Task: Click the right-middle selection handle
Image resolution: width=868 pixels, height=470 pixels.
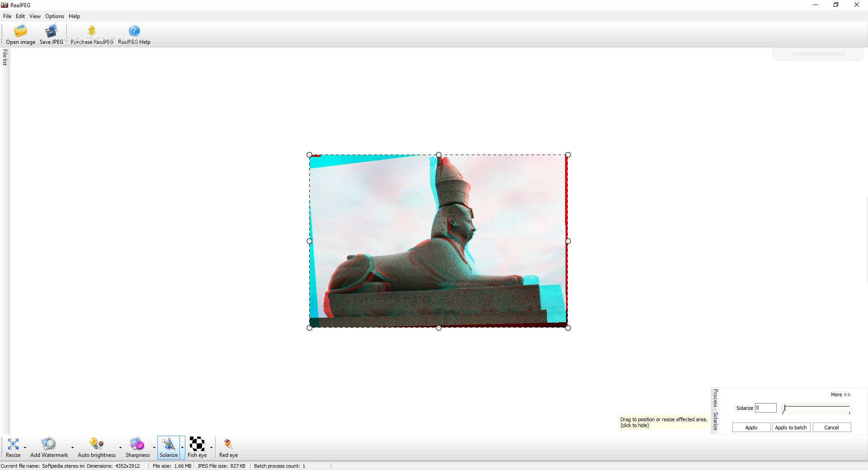Action: pyautogui.click(x=568, y=241)
